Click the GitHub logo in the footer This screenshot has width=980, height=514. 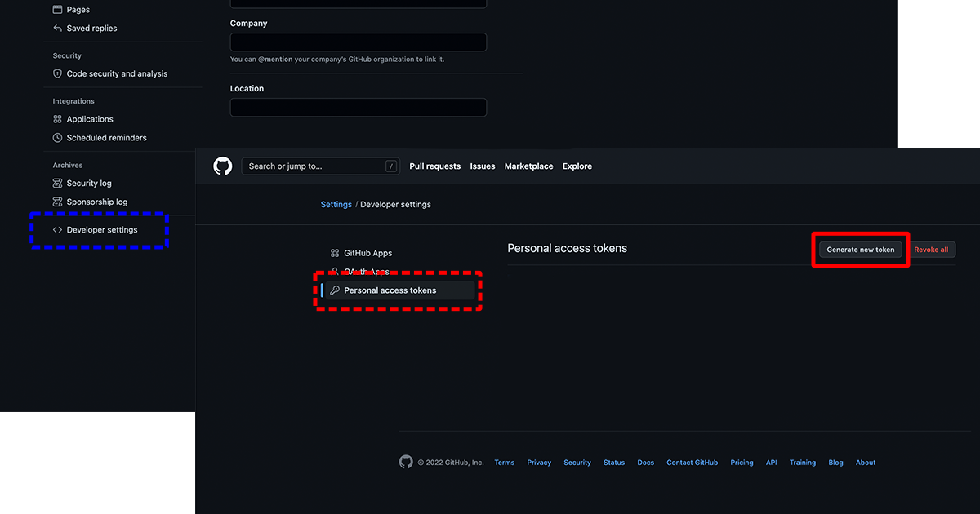[x=406, y=462]
